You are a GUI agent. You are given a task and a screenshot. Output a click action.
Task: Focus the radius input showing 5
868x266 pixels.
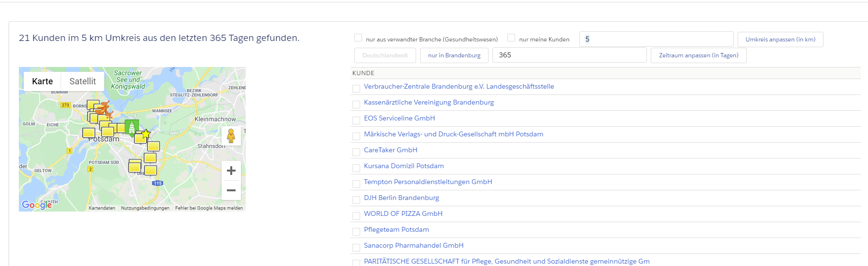(656, 39)
